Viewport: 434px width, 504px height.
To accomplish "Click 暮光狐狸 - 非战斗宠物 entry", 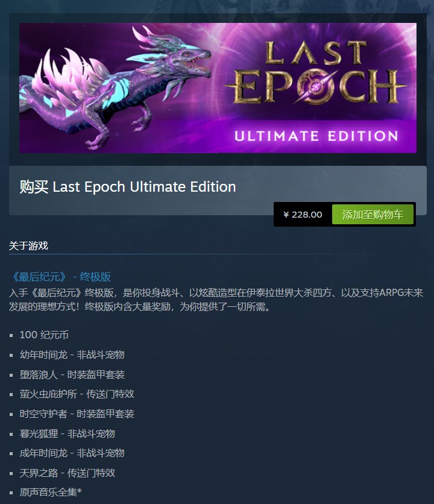I will [67, 433].
